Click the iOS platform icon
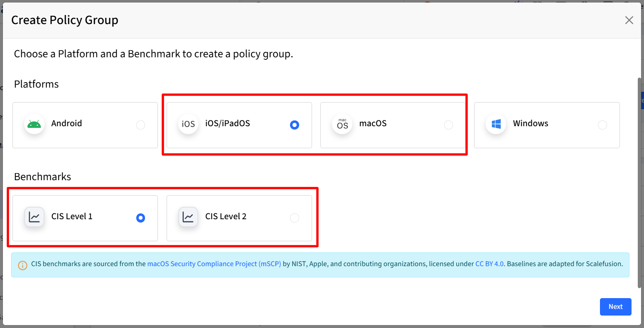Screen dimensions: 644x328 point(188,124)
